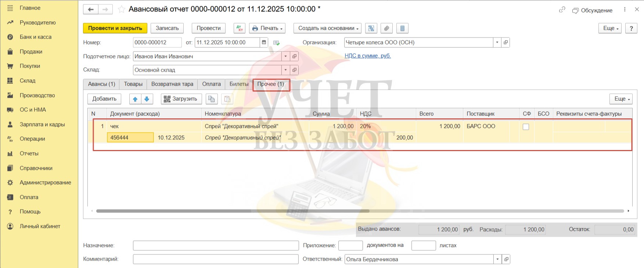Expand the Организация dropdown list
The width and height of the screenshot is (644, 268).
click(x=497, y=43)
